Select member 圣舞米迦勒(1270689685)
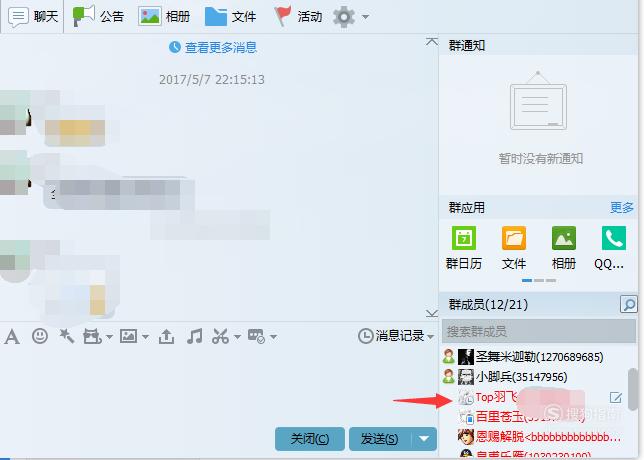Screen dimensions: 644x460 (539, 356)
